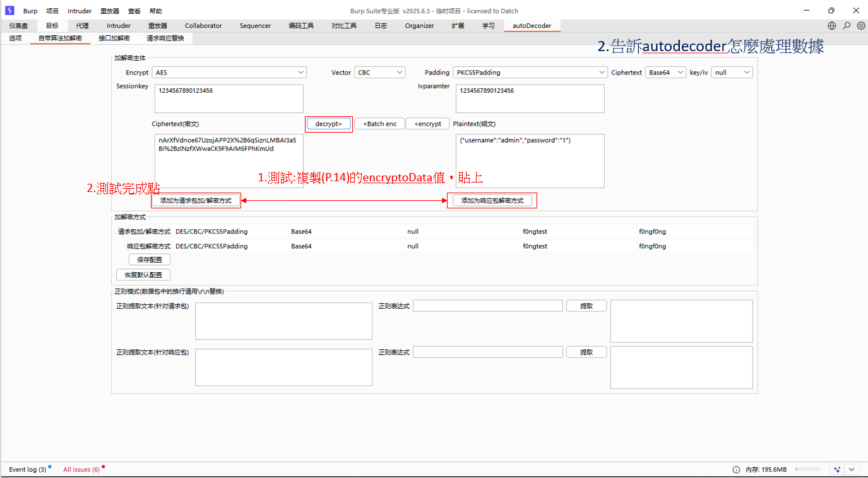Image resolution: width=868 pixels, height=478 pixels.
Task: Open the global language icon
Action: pos(832,26)
